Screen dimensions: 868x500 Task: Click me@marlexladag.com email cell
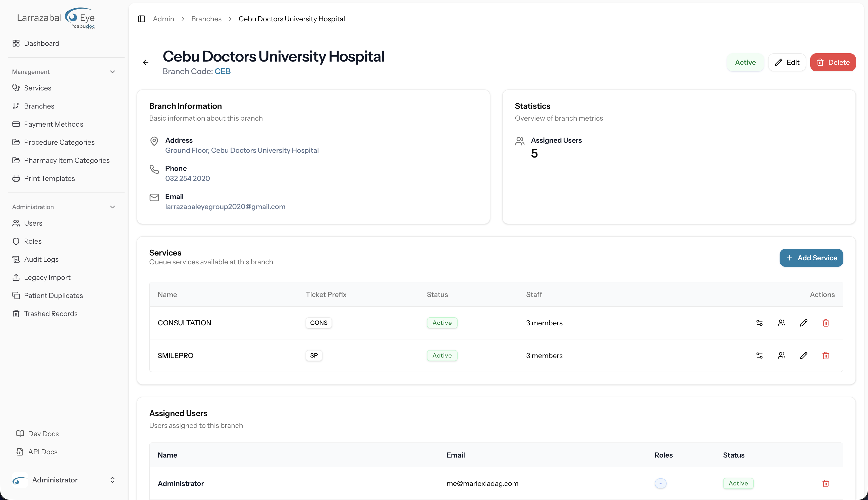click(x=482, y=483)
